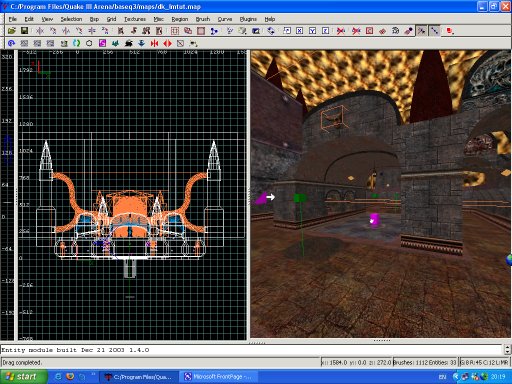
Task: Rotate selection around the x-axis
Action: [53, 31]
